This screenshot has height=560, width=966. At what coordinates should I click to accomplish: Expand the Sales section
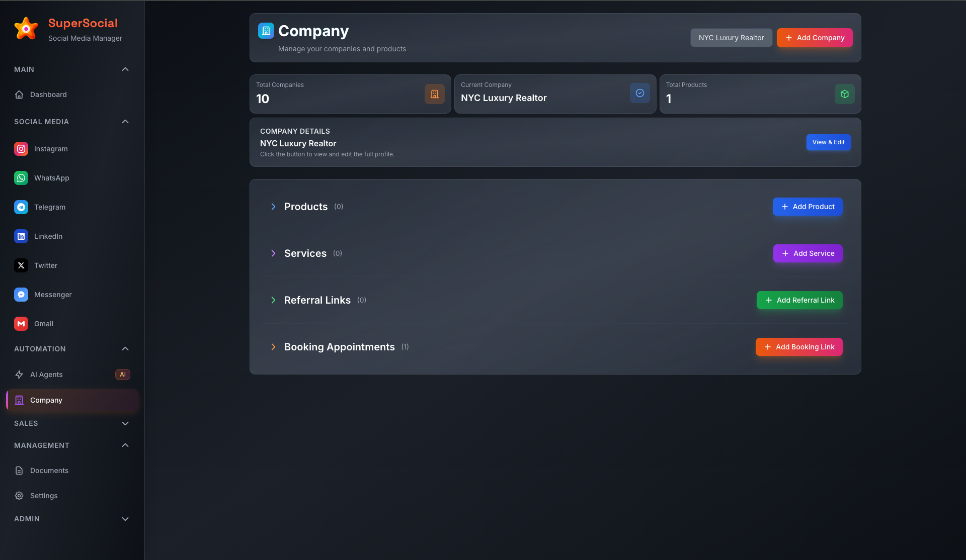[125, 423]
